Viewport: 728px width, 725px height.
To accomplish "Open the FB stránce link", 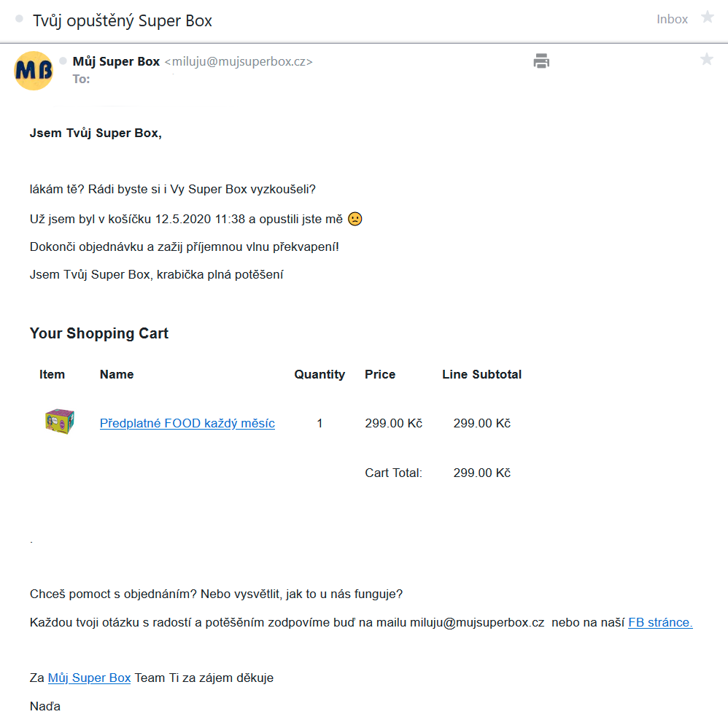I will 660,622.
